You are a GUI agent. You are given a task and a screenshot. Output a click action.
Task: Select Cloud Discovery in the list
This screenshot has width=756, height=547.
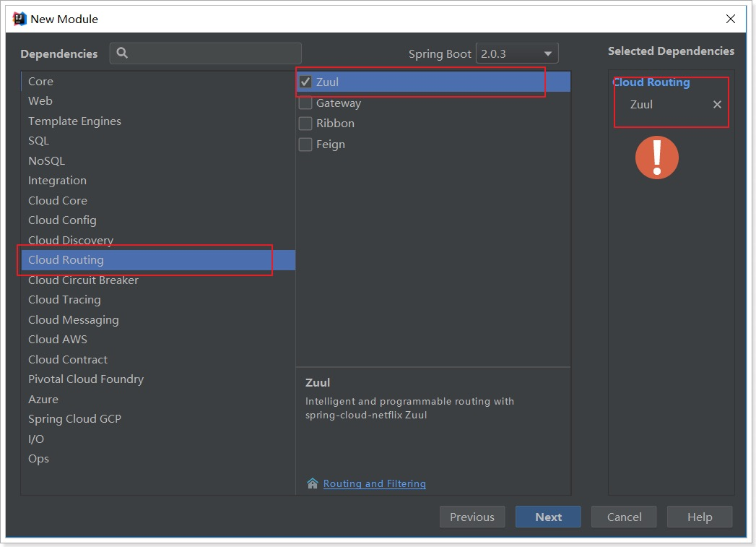[x=158, y=240]
